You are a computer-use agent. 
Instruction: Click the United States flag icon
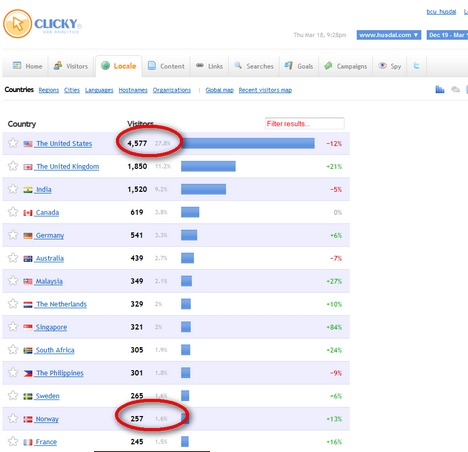[x=28, y=144]
